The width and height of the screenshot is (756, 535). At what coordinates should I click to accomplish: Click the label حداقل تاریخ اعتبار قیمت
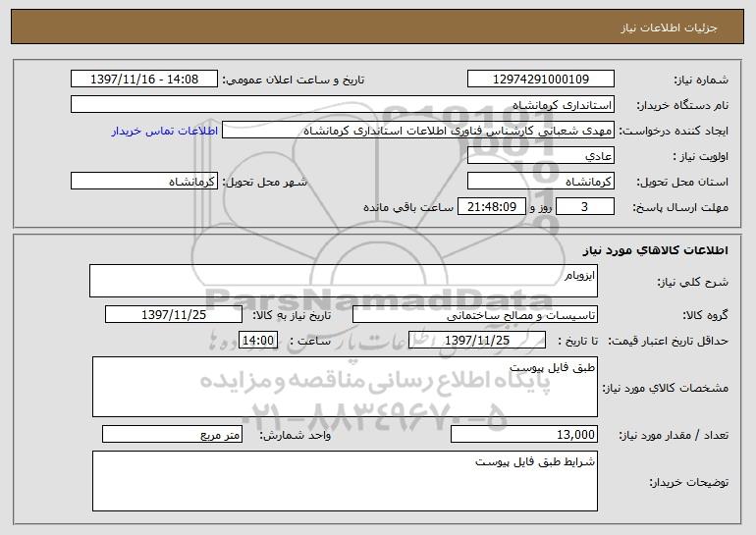(668, 342)
